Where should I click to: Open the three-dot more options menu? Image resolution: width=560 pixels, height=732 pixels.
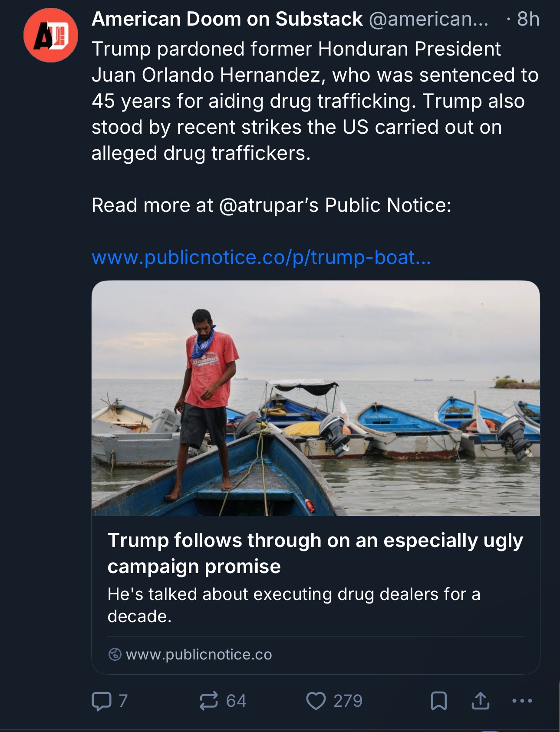click(x=522, y=701)
